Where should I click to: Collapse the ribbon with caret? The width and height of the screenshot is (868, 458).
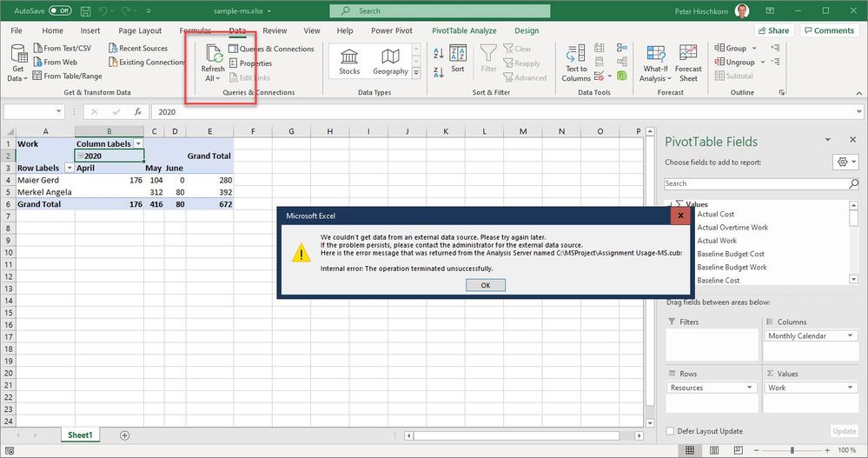click(x=859, y=93)
